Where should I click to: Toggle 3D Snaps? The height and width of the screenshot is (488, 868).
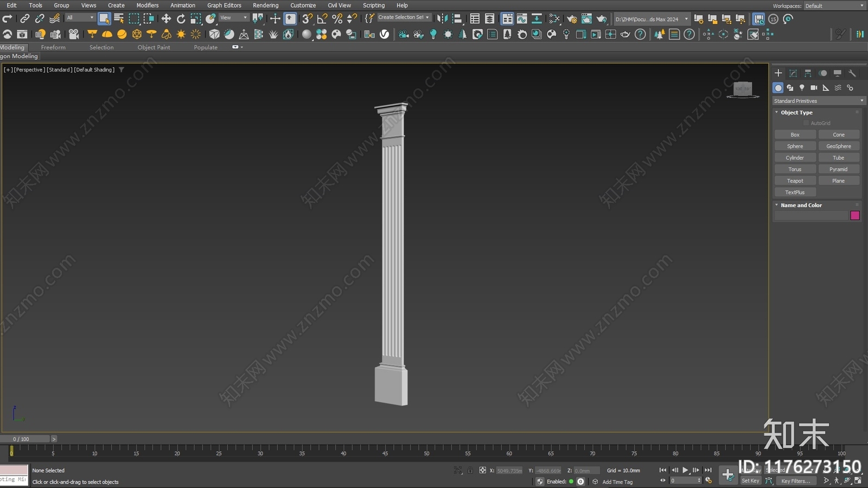point(307,19)
